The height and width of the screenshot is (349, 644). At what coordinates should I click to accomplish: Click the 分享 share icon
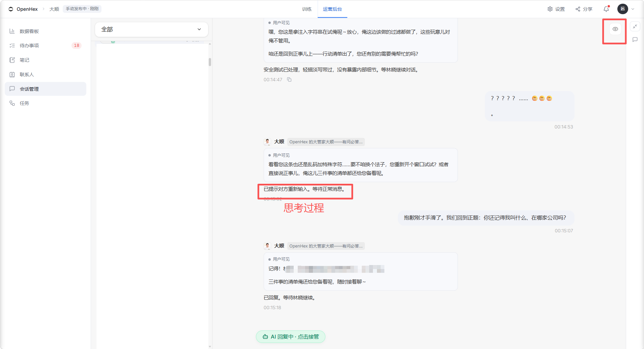(578, 9)
